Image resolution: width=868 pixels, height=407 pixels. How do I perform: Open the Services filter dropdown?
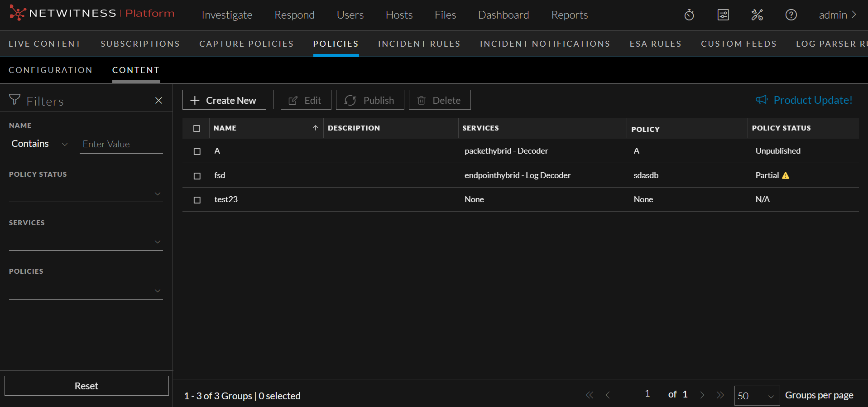tap(86, 242)
